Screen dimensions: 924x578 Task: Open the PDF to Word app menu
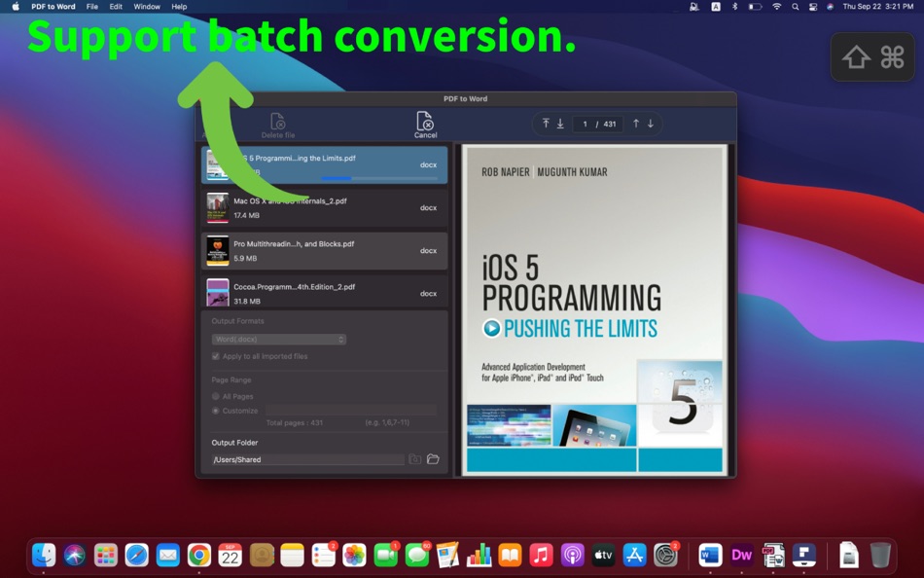[53, 7]
